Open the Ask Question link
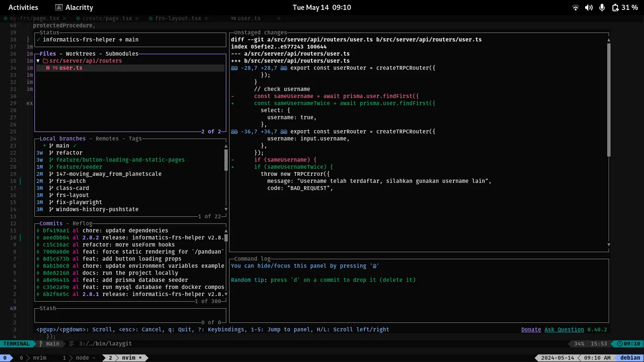 [564, 329]
